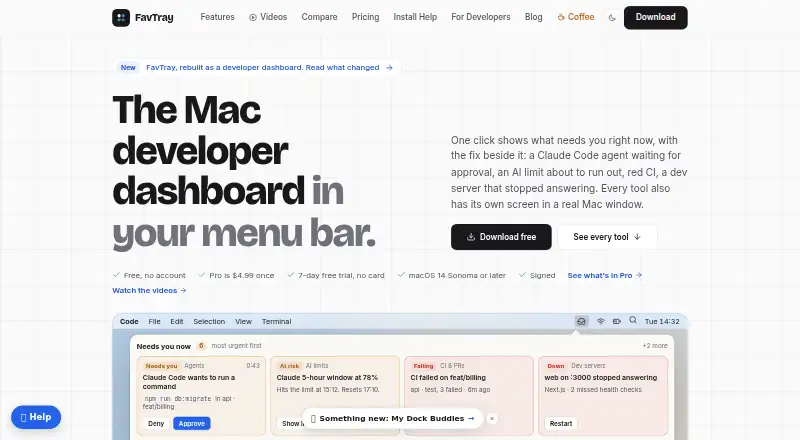Follow the Watch the videos link
Image resolution: width=800 pixels, height=440 pixels.
point(149,290)
